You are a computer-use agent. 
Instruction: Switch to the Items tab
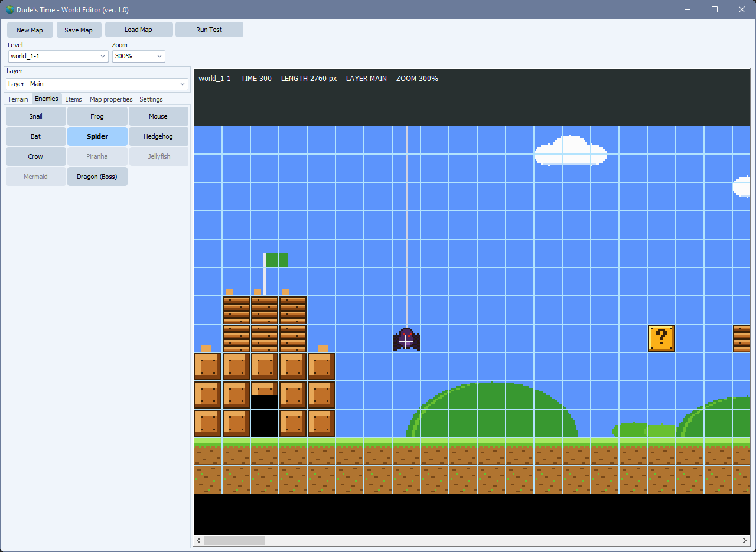pyautogui.click(x=74, y=99)
